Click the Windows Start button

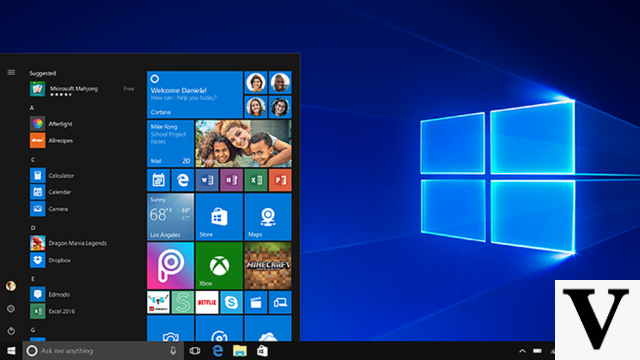(11, 351)
